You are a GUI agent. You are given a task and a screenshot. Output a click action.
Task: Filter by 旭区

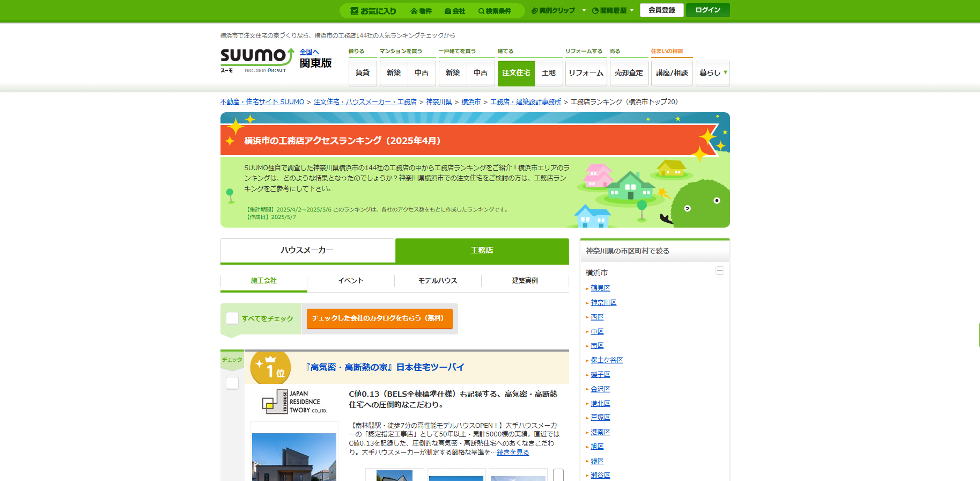(x=598, y=447)
